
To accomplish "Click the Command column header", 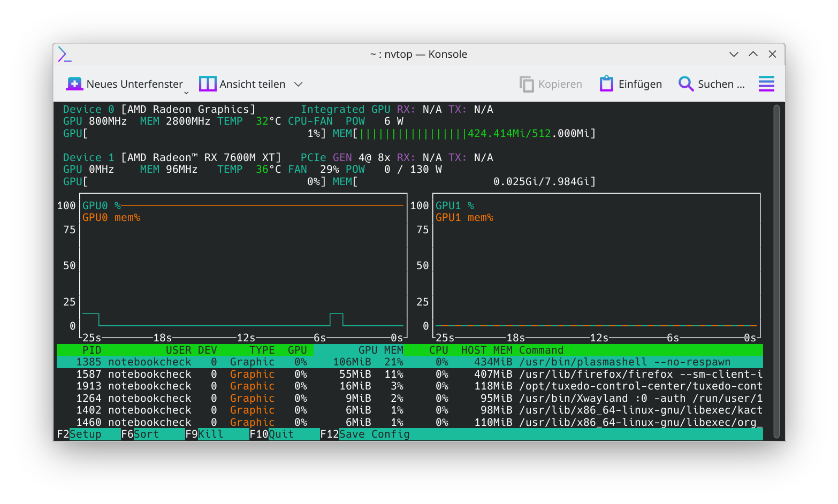I will (x=542, y=350).
